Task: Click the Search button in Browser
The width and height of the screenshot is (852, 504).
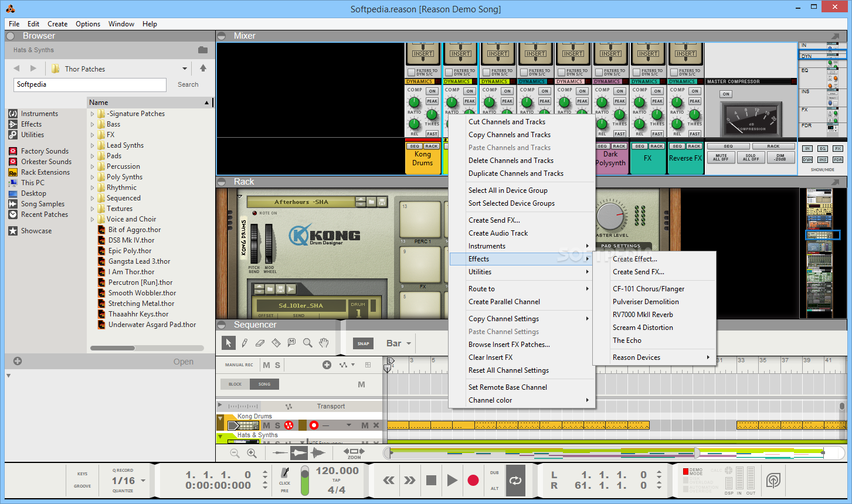Action: (x=188, y=84)
